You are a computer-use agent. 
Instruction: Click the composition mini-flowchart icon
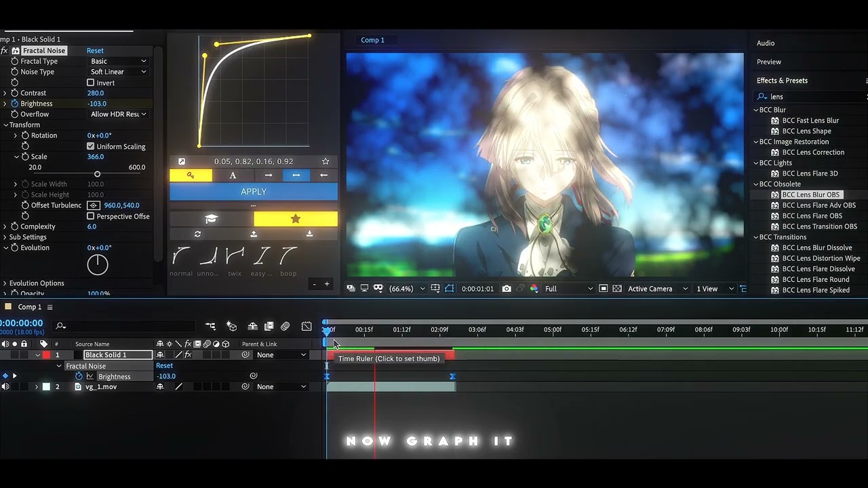[210, 327]
